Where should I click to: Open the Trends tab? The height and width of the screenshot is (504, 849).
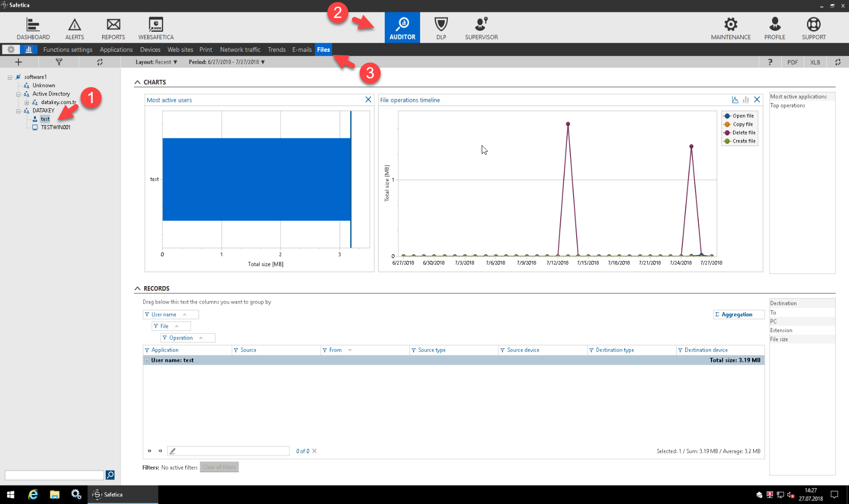(x=277, y=50)
